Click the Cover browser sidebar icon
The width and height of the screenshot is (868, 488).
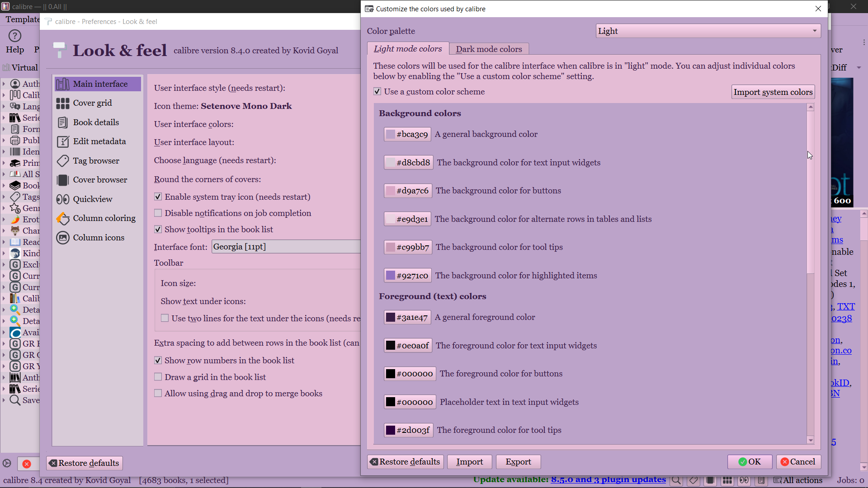pyautogui.click(x=63, y=180)
